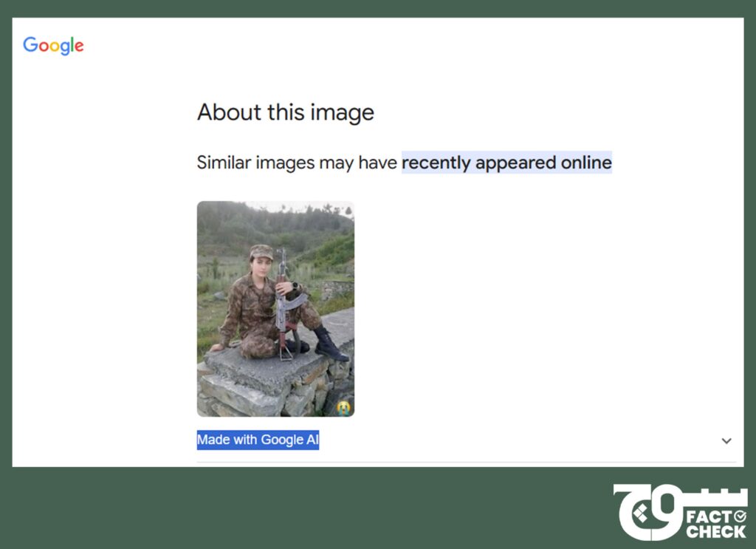Click the About this image heading
This screenshot has width=756, height=549.
click(x=285, y=112)
